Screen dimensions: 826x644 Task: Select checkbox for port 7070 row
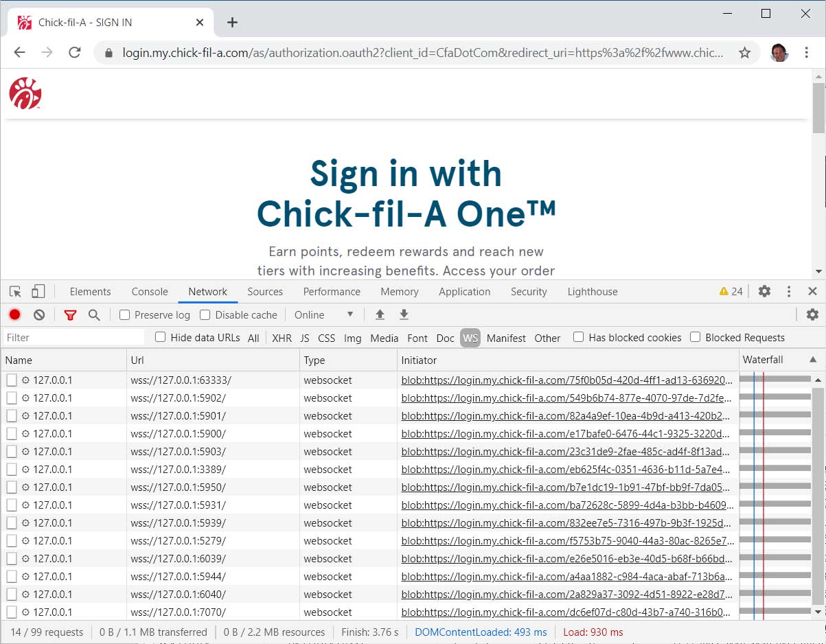coord(12,612)
